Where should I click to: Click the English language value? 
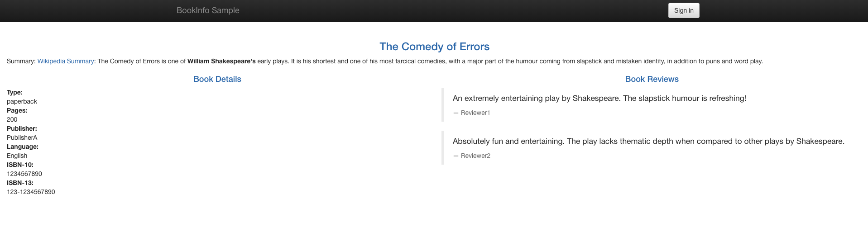coord(17,156)
